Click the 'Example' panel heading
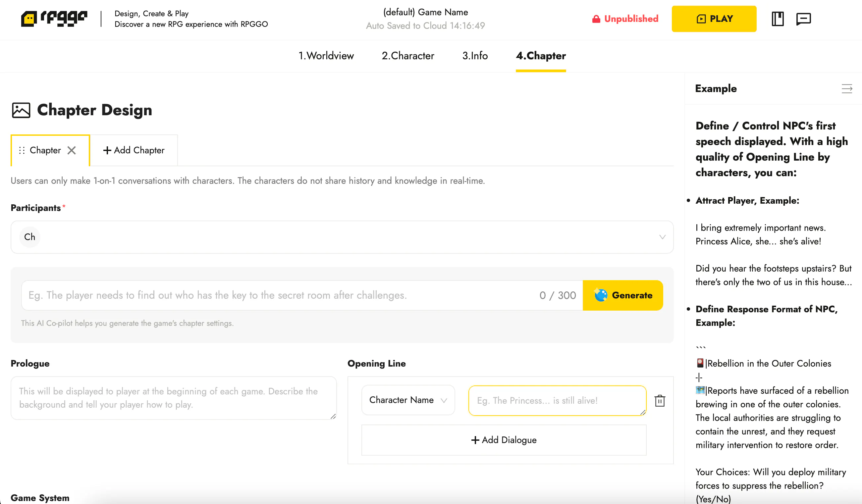This screenshot has width=862, height=504. [716, 88]
